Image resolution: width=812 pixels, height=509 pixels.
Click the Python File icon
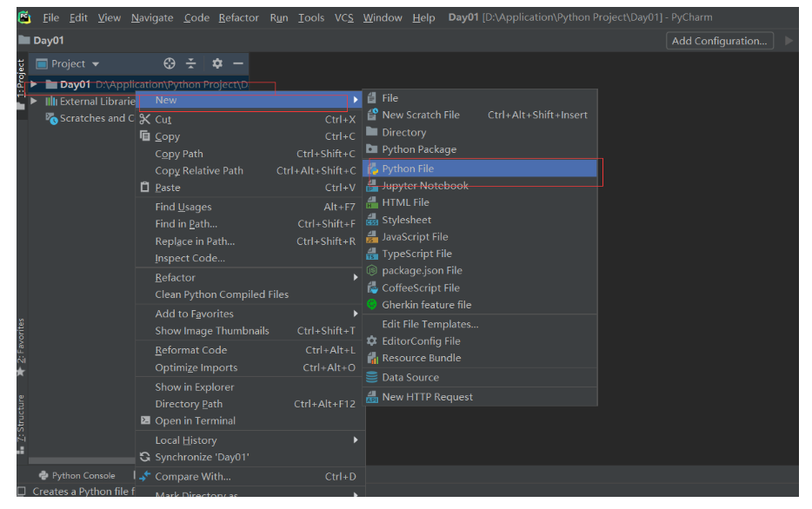pos(373,169)
